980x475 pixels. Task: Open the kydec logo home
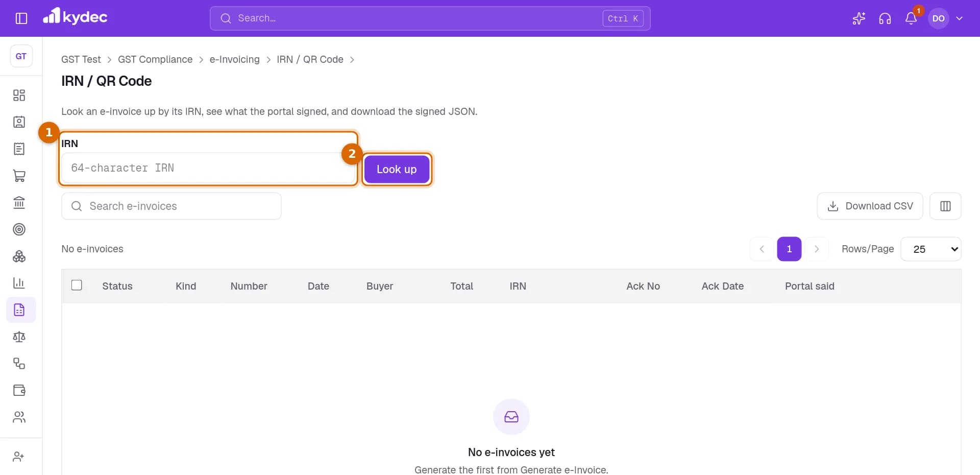point(75,17)
